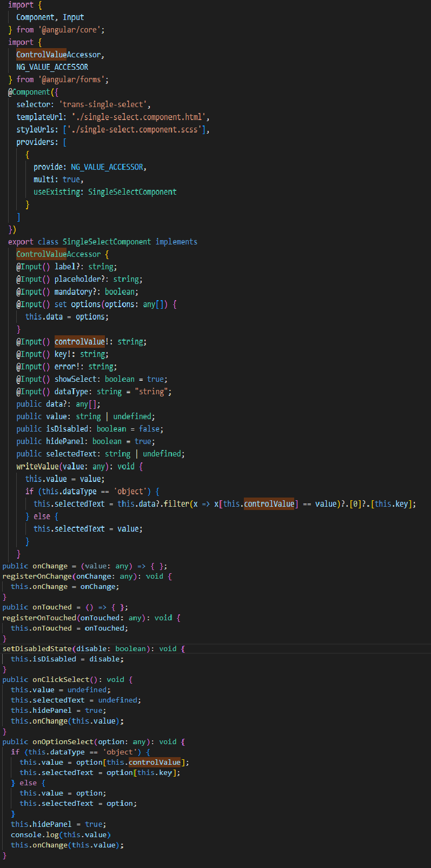Viewport: 431px width, 868px height.
Task: Click 'console.log(this.value)' line
Action: point(61,834)
